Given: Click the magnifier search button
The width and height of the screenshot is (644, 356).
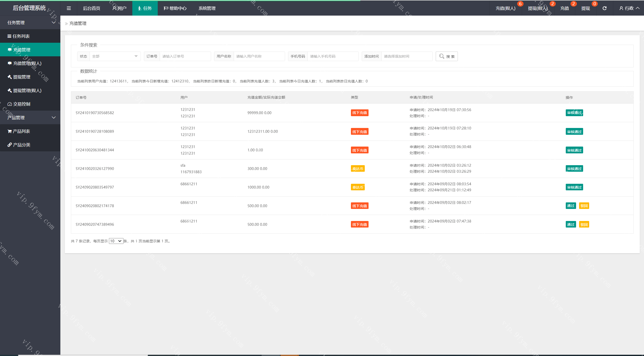Looking at the screenshot, I should [x=447, y=56].
